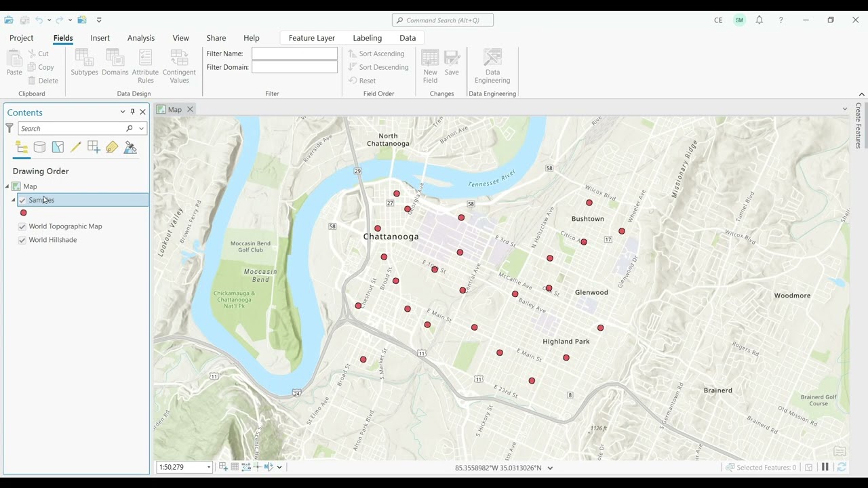
Task: Click the Redo arrow in title bar
Action: point(61,20)
